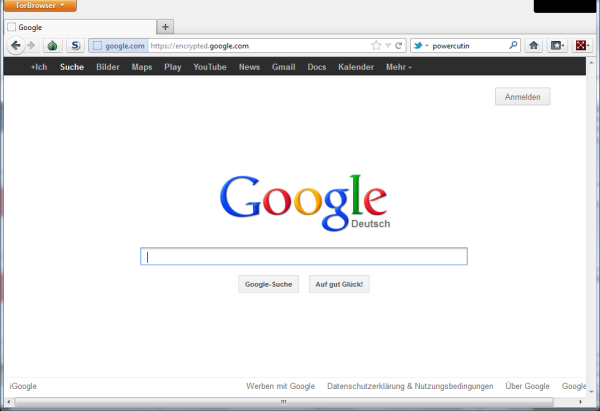
Task: Open the iGoogle link
Action: click(23, 386)
